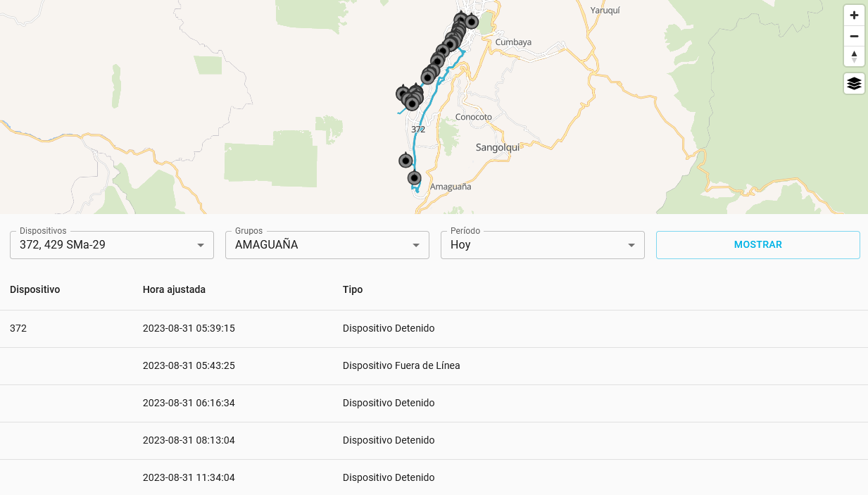Click the MOSTRAR button

[x=758, y=245]
